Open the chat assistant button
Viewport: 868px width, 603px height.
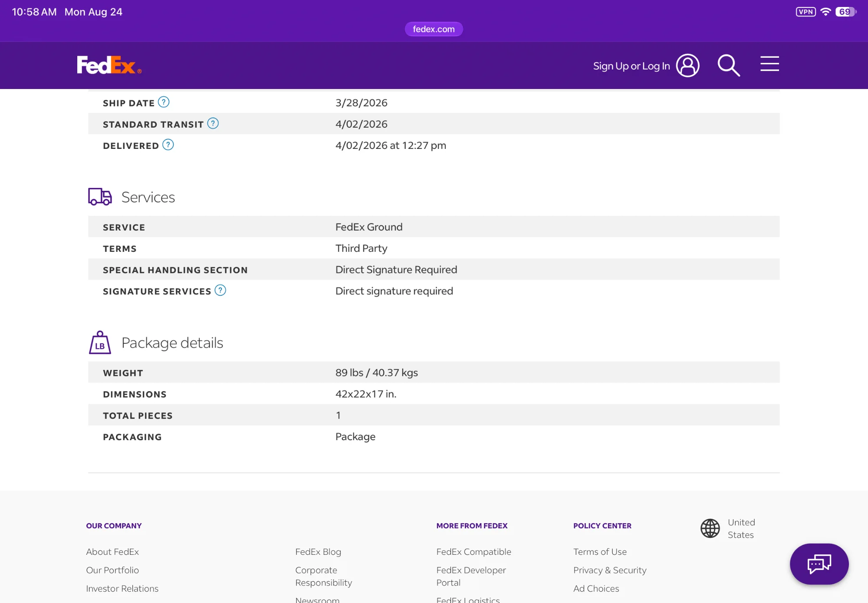(x=819, y=564)
